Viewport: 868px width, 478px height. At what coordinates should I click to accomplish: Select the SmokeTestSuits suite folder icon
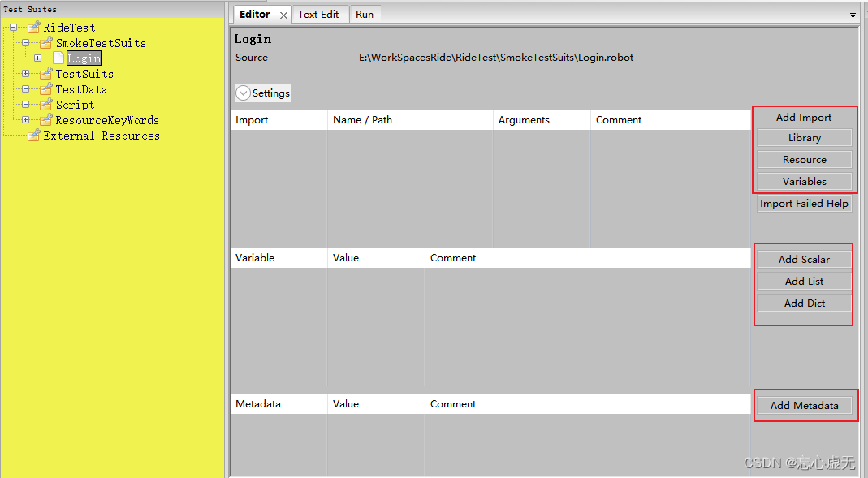point(45,42)
